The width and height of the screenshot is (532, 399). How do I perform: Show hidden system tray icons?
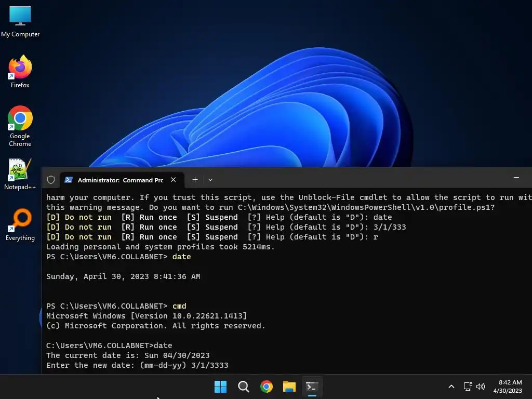coord(451,387)
